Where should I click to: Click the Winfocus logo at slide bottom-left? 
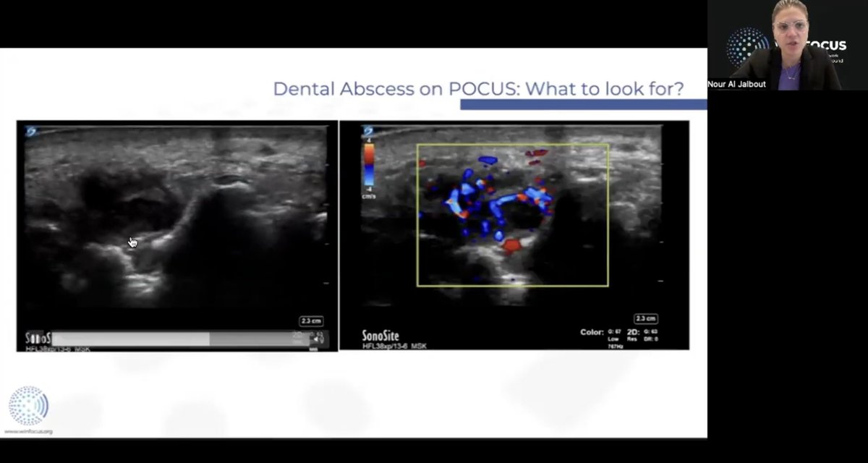click(x=28, y=405)
